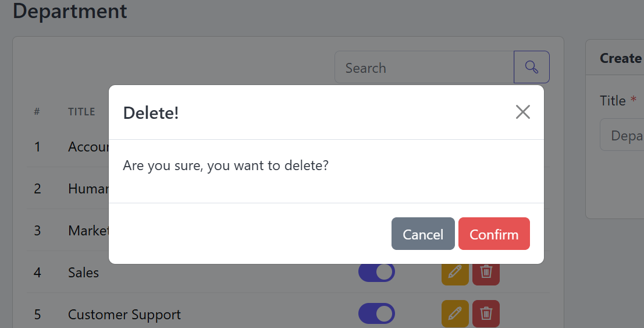Delete Customer Support using the trash icon

click(486, 313)
